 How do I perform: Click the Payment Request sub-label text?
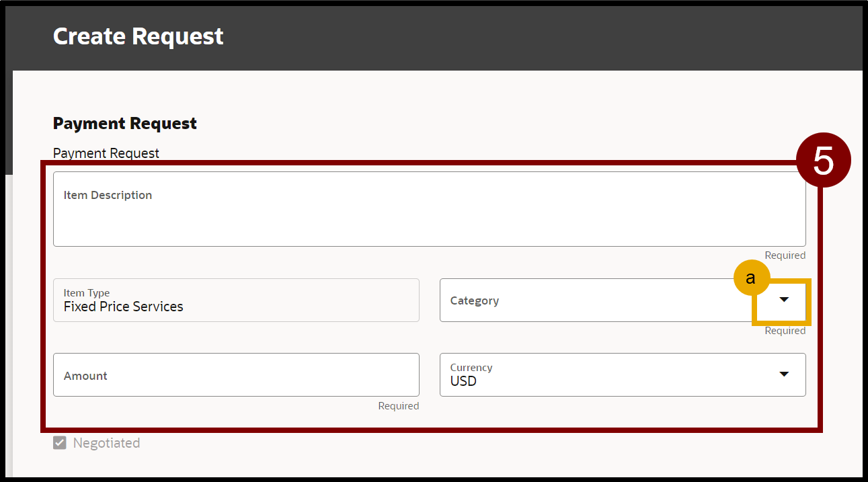tap(106, 153)
